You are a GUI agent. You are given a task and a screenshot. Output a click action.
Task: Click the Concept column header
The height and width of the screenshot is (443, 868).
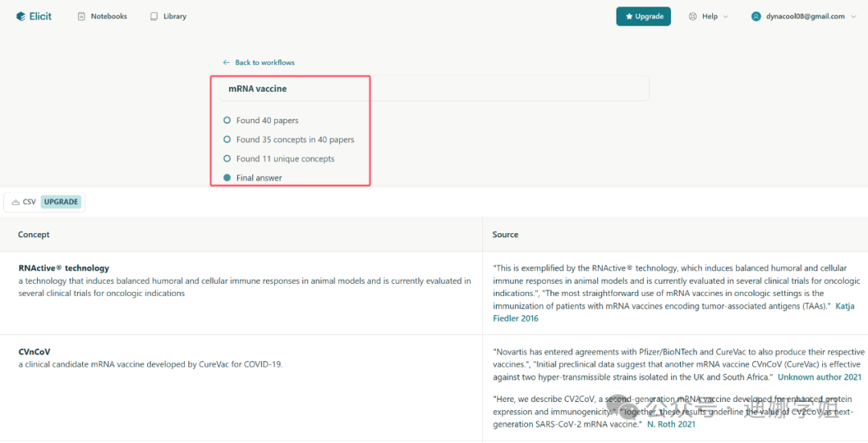tap(34, 234)
